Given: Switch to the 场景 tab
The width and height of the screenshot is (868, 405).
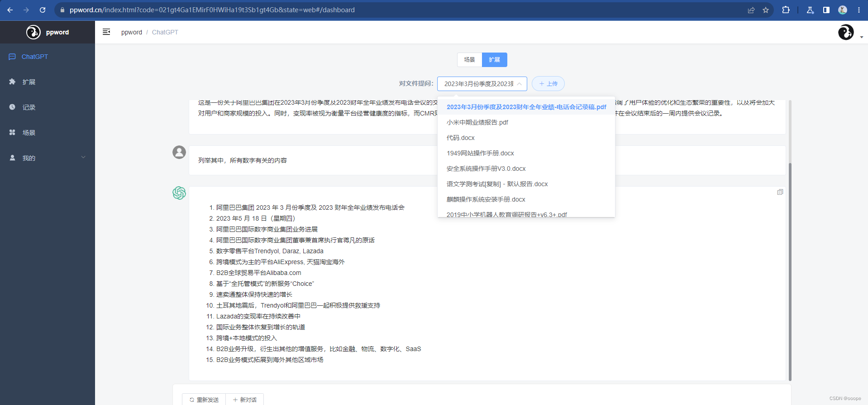Looking at the screenshot, I should tap(469, 60).
